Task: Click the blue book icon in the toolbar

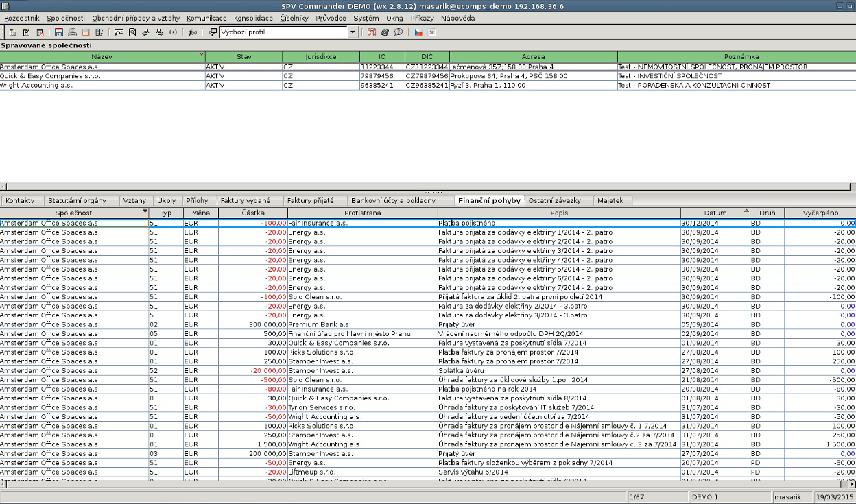Action: pos(385,32)
